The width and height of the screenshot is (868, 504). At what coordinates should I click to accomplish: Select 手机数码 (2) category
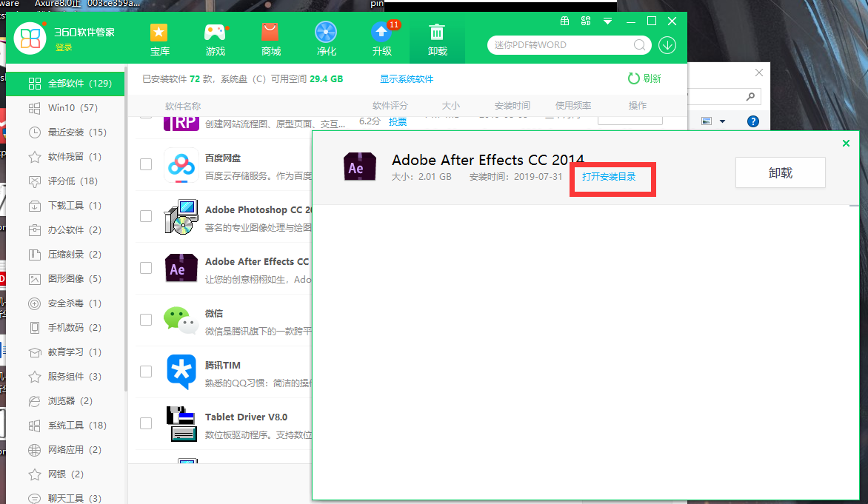click(65, 328)
